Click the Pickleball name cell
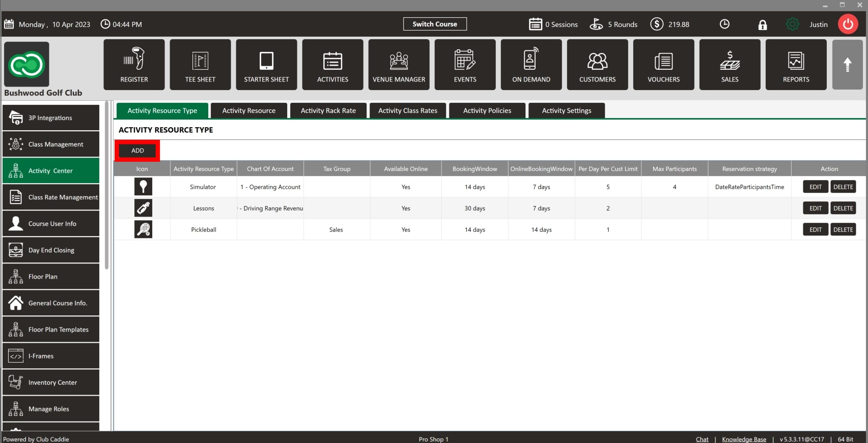This screenshot has height=443, width=868. pyautogui.click(x=204, y=229)
